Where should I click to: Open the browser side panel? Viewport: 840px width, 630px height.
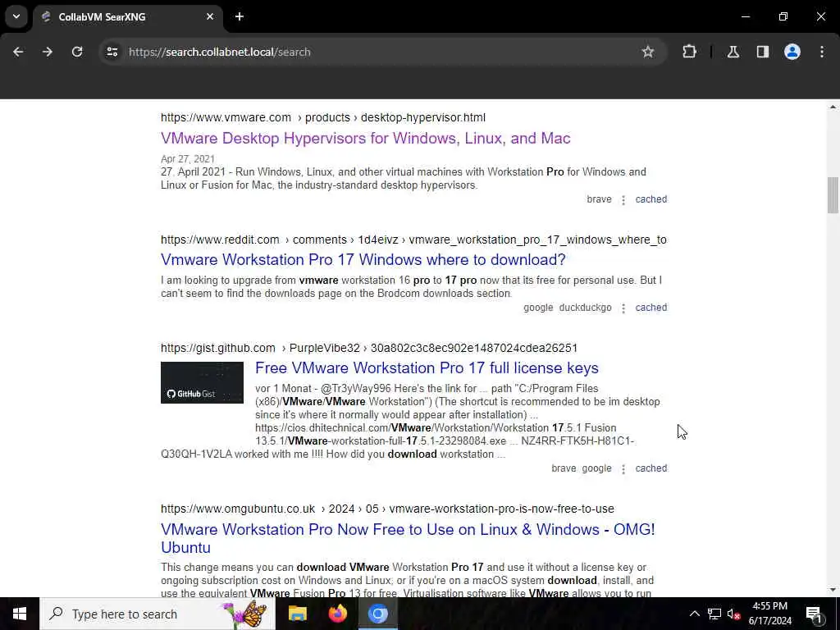[763, 52]
